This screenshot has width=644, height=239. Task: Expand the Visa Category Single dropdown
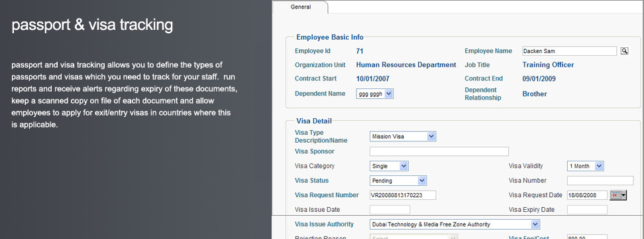[389, 166]
